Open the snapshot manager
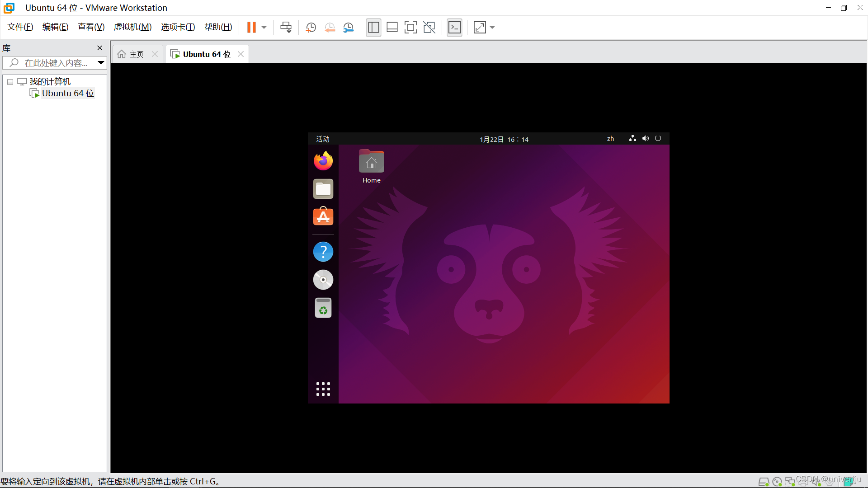The width and height of the screenshot is (868, 488). point(348,28)
